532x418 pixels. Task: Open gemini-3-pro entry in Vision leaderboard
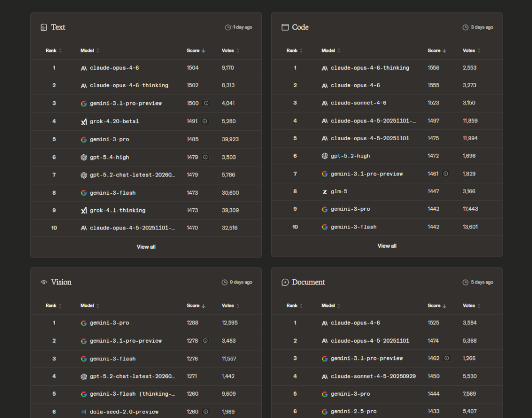(x=109, y=323)
